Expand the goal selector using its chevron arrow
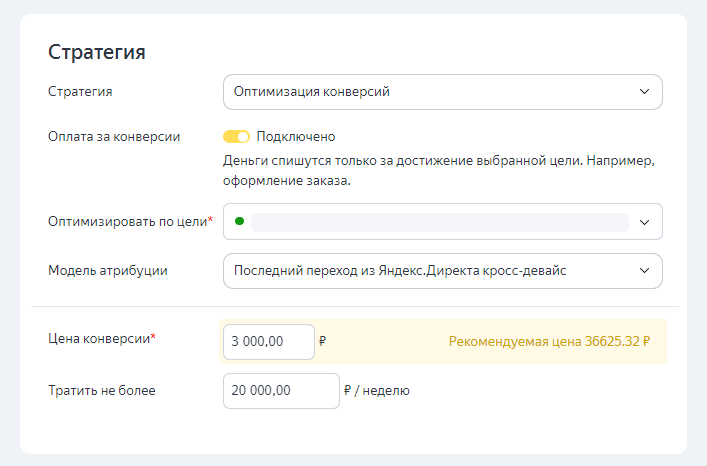The image size is (707, 466). click(x=644, y=221)
